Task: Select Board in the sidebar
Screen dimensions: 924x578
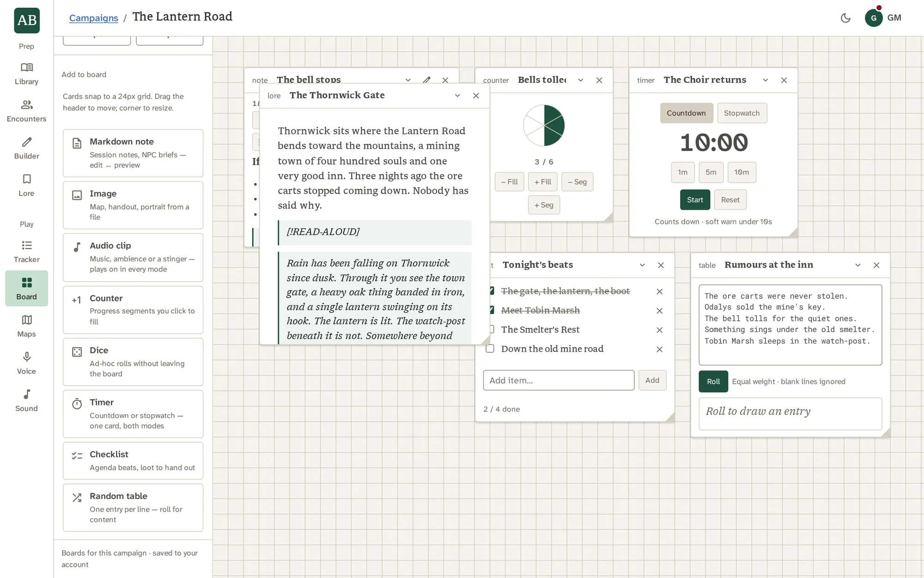Action: pos(26,289)
